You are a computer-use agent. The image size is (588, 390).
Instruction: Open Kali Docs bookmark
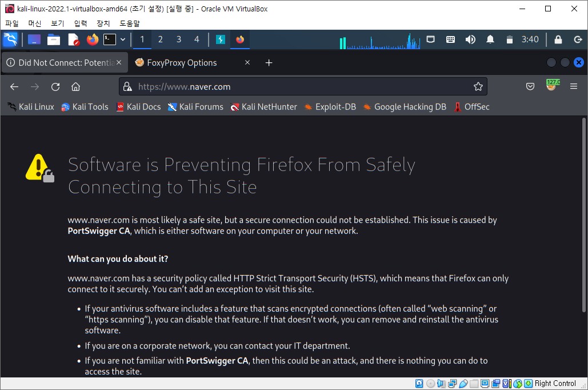[x=138, y=107]
